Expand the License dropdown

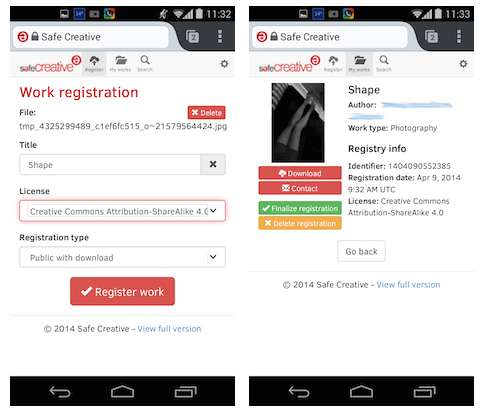tap(122, 211)
